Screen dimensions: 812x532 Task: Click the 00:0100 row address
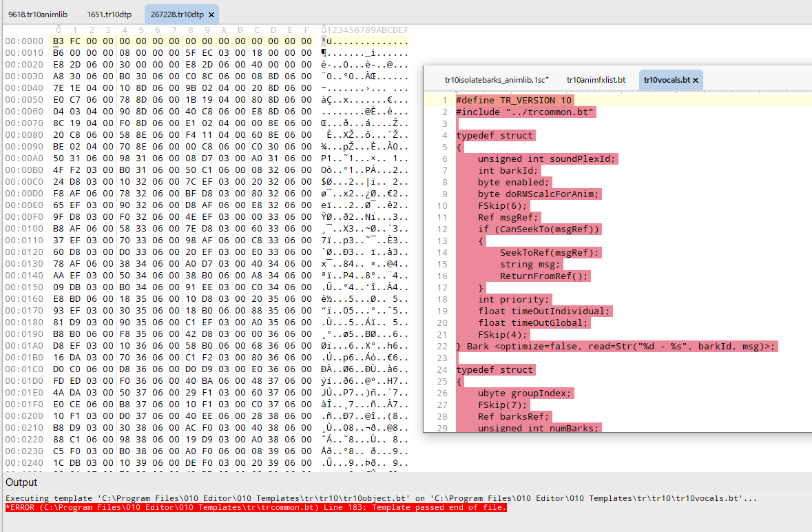[24, 229]
